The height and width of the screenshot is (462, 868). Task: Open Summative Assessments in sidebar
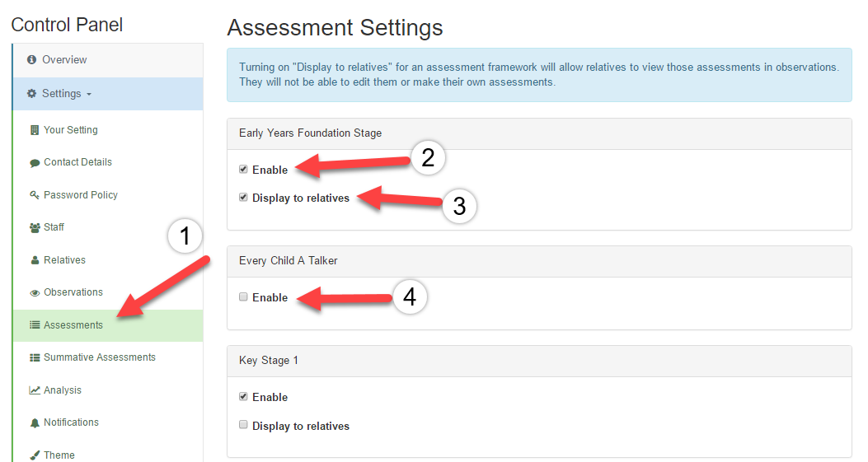click(x=100, y=357)
